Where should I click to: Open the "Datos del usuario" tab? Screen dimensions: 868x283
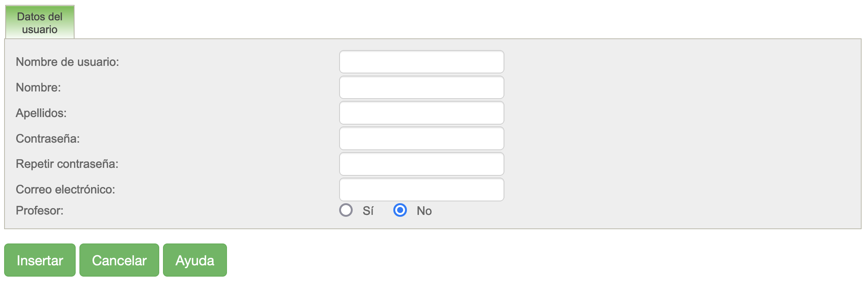click(40, 23)
